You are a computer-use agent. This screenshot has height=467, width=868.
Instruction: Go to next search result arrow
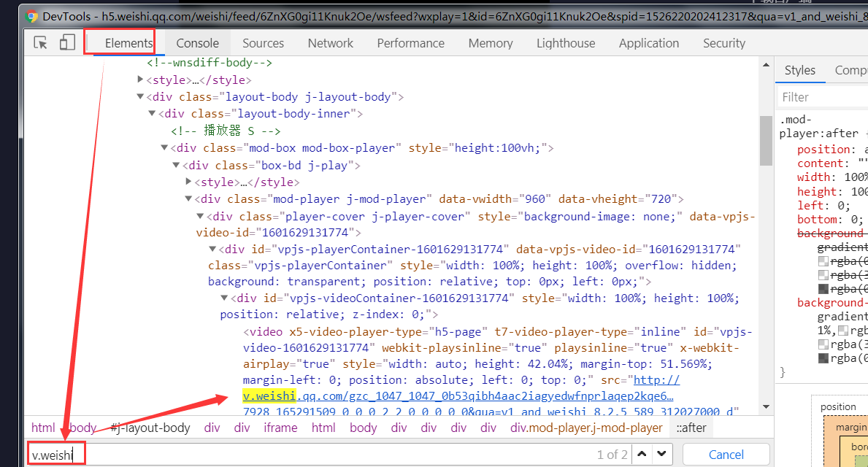point(662,455)
